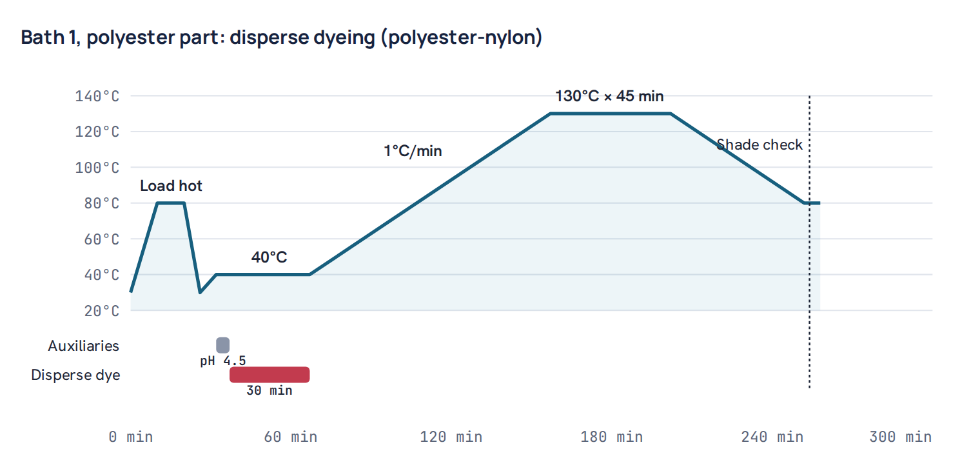The image size is (980, 467).
Task: Click the '60 min' x-axis label
Action: click(x=291, y=437)
